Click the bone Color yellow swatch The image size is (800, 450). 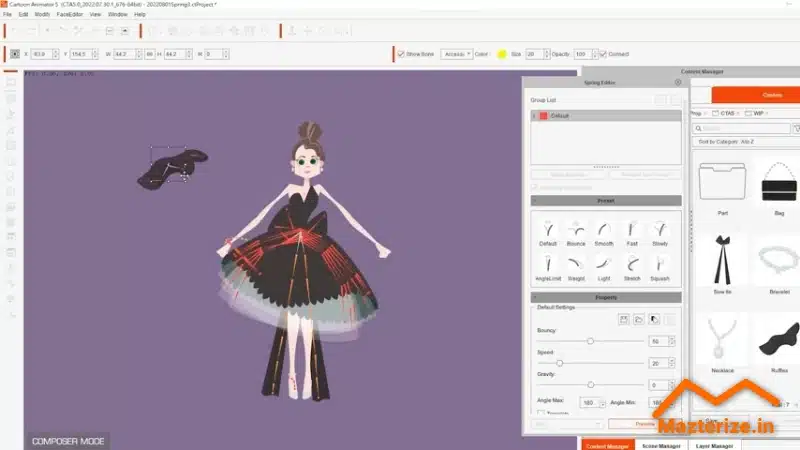point(502,54)
